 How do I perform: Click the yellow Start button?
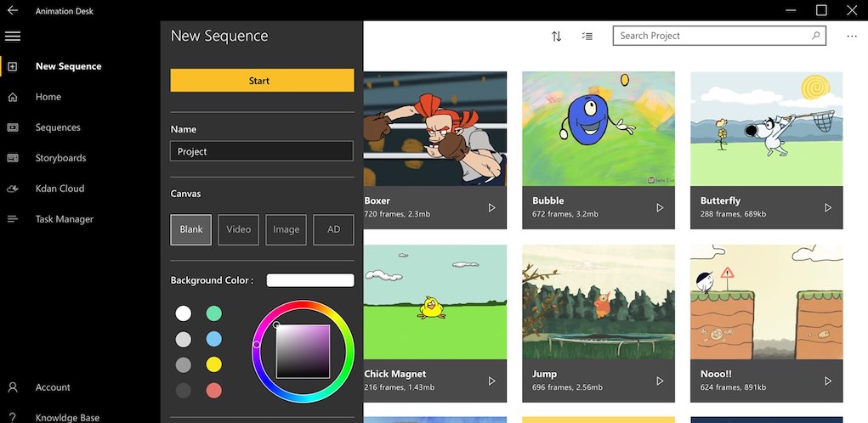click(263, 81)
